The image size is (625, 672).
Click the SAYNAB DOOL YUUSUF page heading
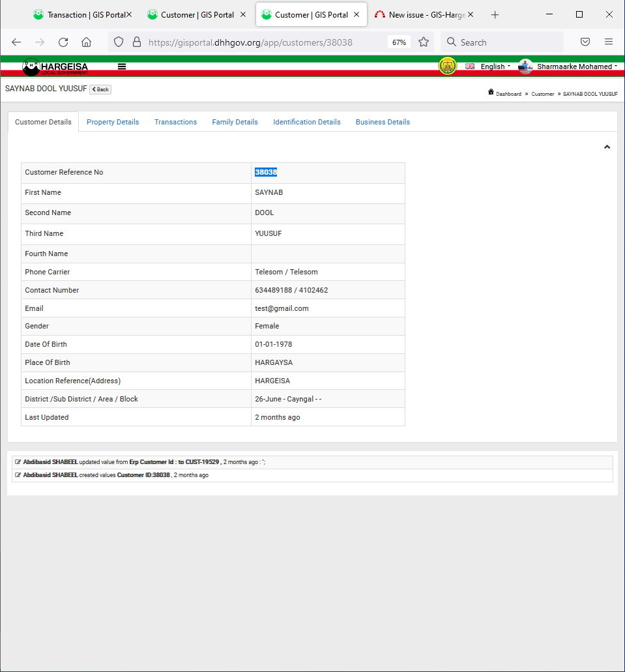click(x=46, y=89)
